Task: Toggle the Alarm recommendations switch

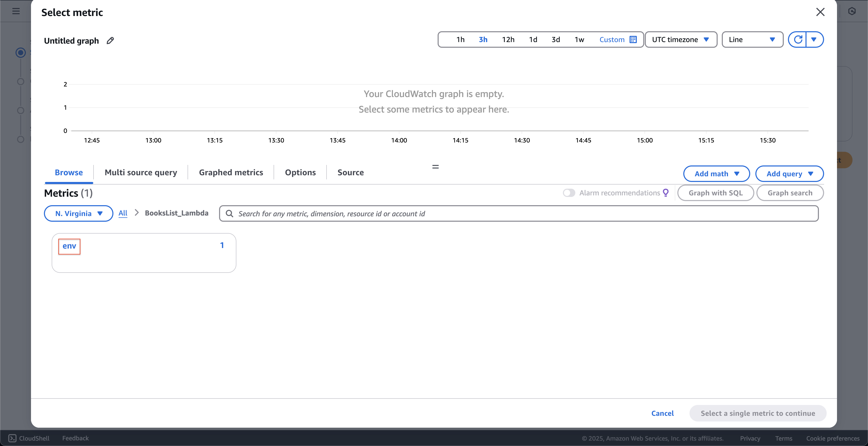Action: (x=569, y=192)
